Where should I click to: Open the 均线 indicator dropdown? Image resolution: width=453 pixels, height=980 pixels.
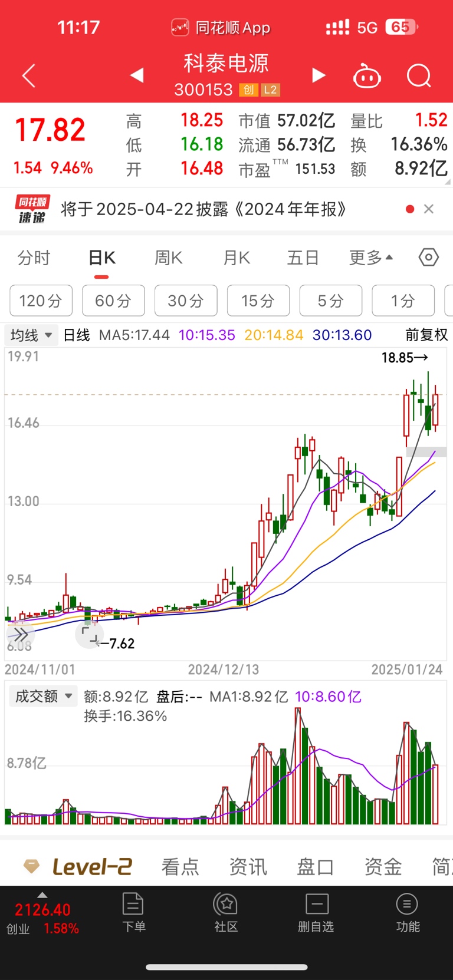[x=32, y=335]
